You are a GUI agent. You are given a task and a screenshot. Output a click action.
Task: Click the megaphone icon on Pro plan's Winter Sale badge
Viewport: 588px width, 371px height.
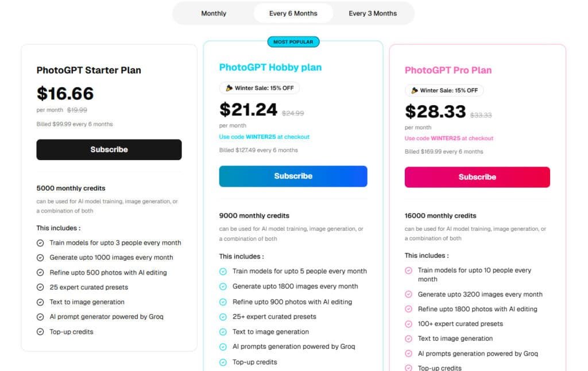coord(415,90)
